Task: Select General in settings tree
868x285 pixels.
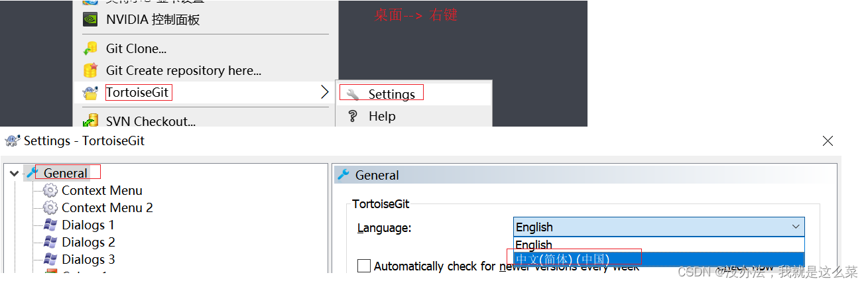Action: 66,173
